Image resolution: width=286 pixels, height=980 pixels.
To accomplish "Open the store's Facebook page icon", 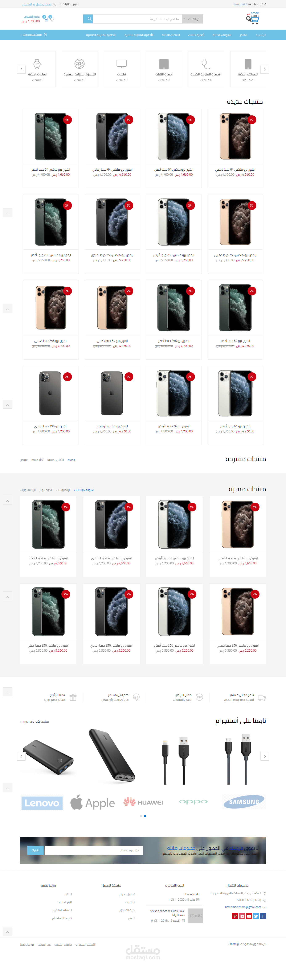I will click(263, 916).
